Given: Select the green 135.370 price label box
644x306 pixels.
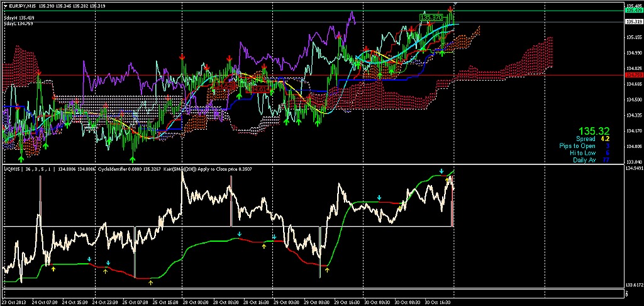Looking at the screenshot, I should 431,17.
